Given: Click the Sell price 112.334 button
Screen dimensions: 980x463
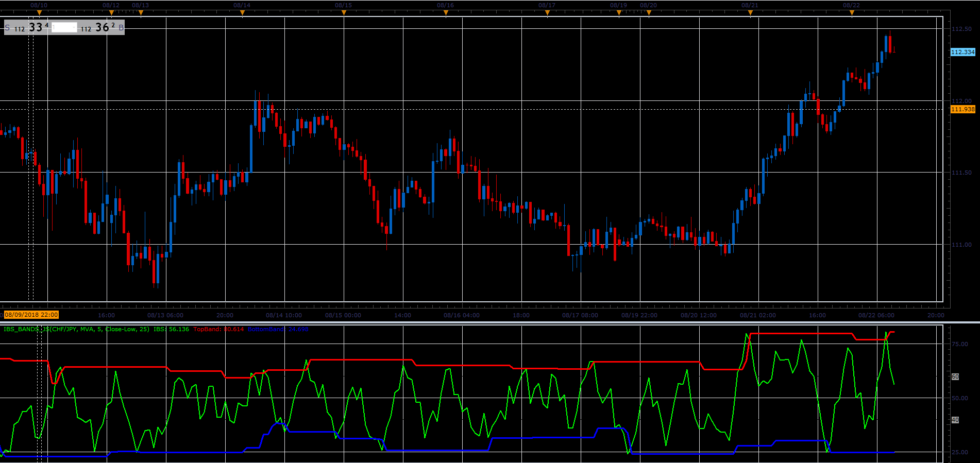Looking at the screenshot, I should click(28, 28).
